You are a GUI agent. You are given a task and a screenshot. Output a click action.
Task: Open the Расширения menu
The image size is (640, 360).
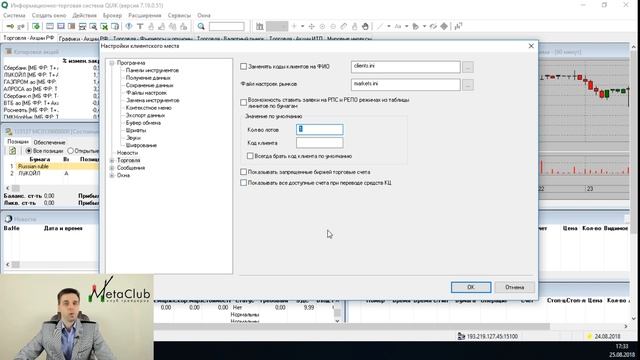(145, 16)
